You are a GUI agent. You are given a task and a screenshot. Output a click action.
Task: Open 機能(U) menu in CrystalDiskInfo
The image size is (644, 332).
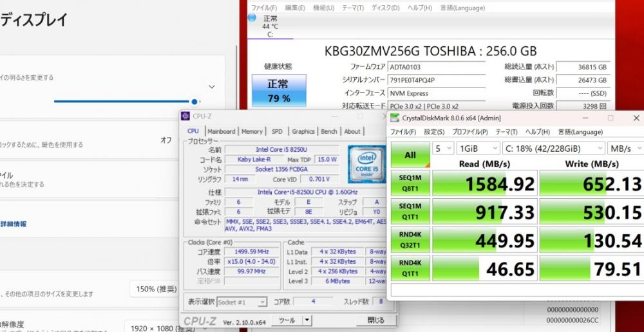324,8
